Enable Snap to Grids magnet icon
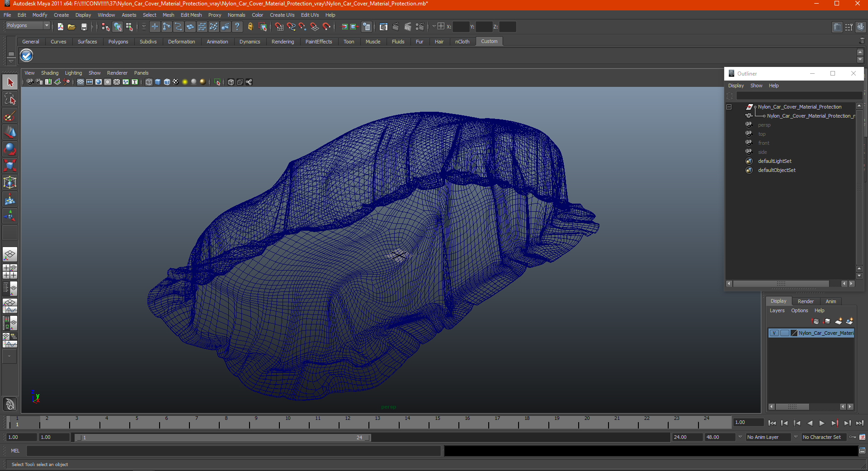 point(279,27)
